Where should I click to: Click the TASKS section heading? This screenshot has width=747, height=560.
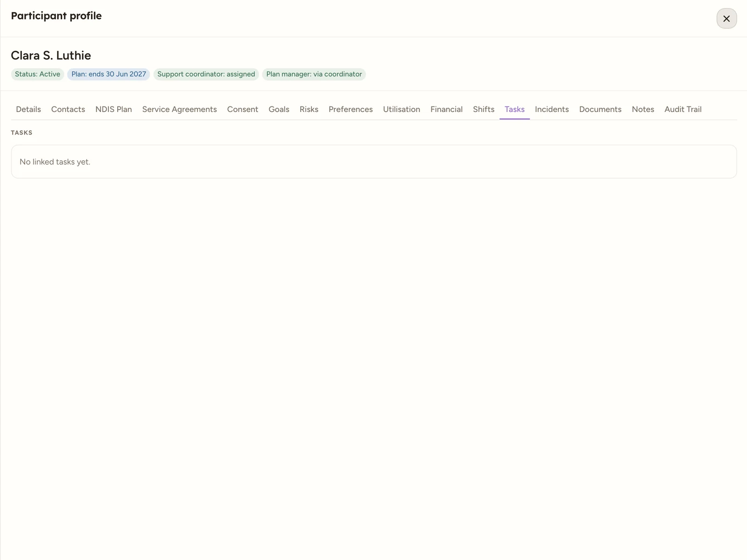point(21,133)
